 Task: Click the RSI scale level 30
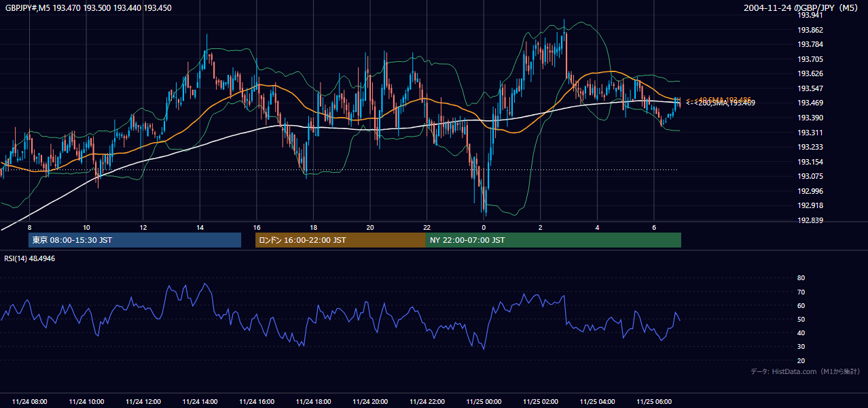point(801,347)
